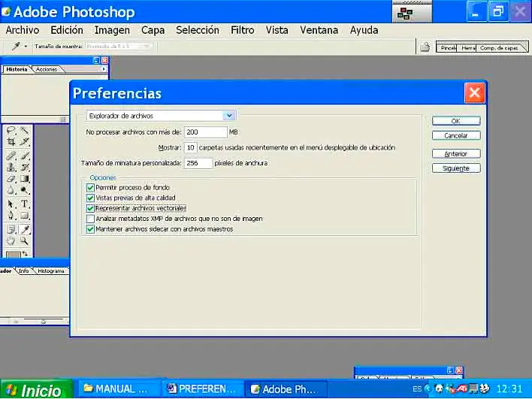Enable Analizar metadatos XMP checkbox
This screenshot has width=532, height=399.
90,219
